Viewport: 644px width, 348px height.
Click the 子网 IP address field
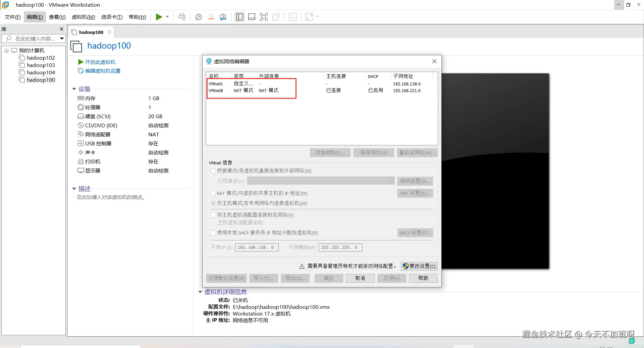pyautogui.click(x=257, y=248)
